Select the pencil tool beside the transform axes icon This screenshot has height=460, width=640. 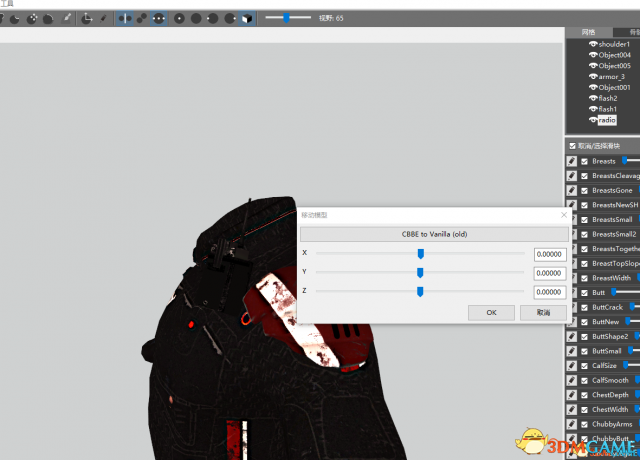(x=103, y=18)
